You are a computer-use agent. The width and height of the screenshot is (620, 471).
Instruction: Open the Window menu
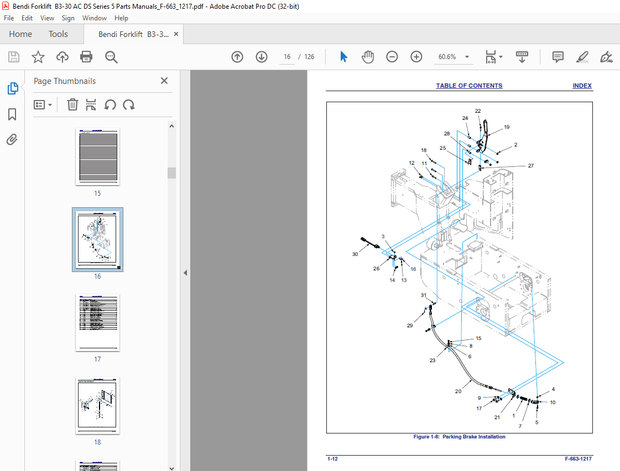click(x=94, y=18)
